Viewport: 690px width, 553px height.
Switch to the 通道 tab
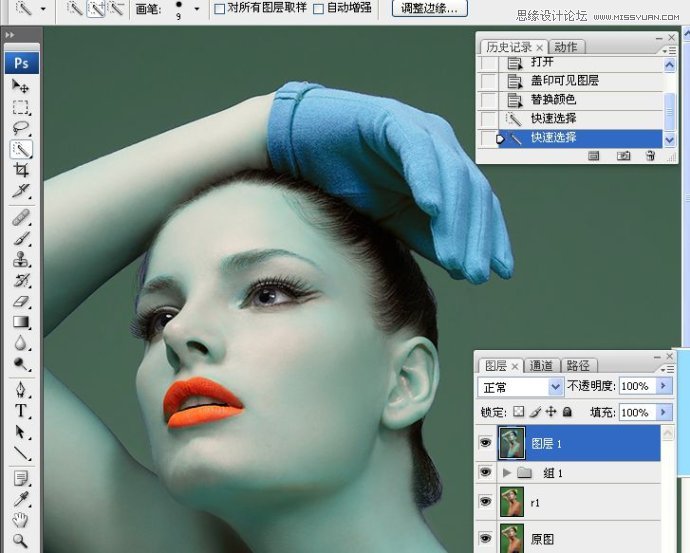click(541, 366)
